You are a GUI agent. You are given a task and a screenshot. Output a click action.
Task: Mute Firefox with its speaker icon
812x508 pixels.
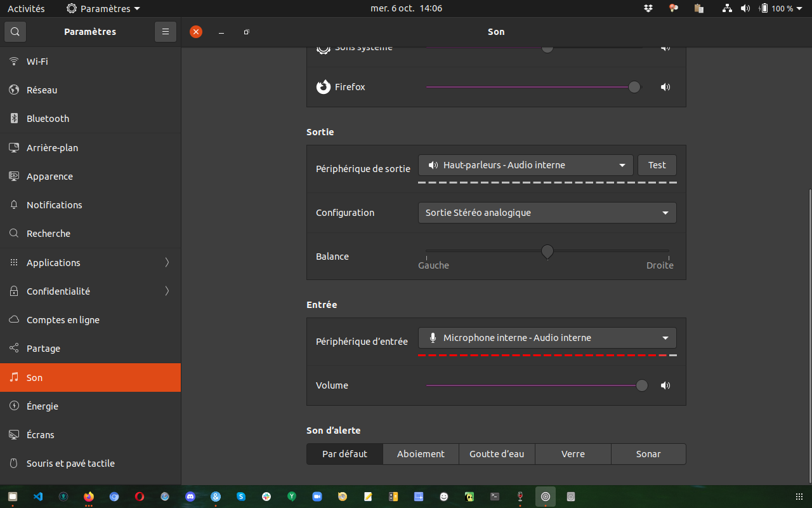click(x=665, y=87)
